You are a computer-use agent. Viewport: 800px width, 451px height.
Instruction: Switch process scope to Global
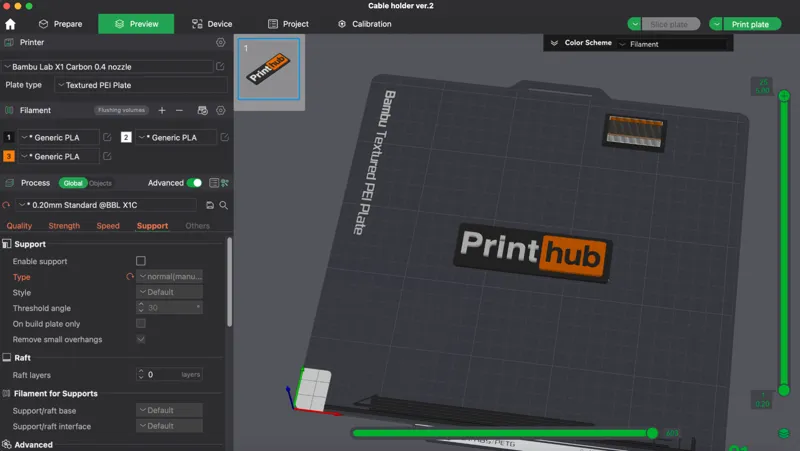coord(73,183)
